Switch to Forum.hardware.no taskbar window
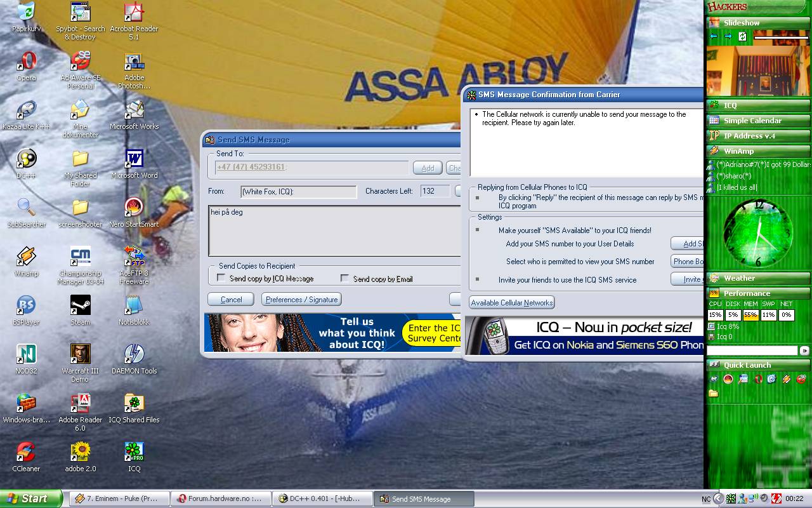The width and height of the screenshot is (812, 508). pos(220,498)
